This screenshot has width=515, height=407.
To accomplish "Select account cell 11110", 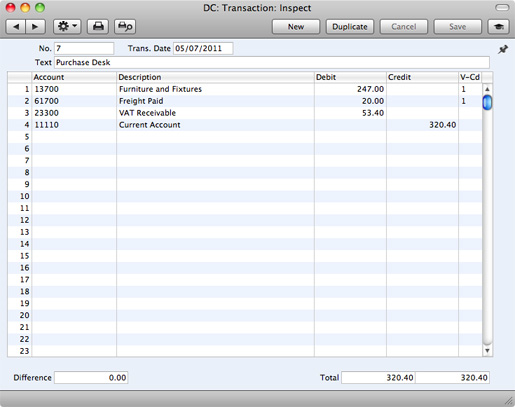I will [74, 125].
